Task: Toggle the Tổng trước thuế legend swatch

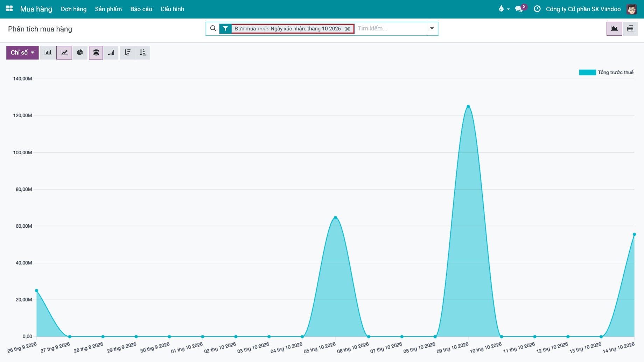Action: 587,72
